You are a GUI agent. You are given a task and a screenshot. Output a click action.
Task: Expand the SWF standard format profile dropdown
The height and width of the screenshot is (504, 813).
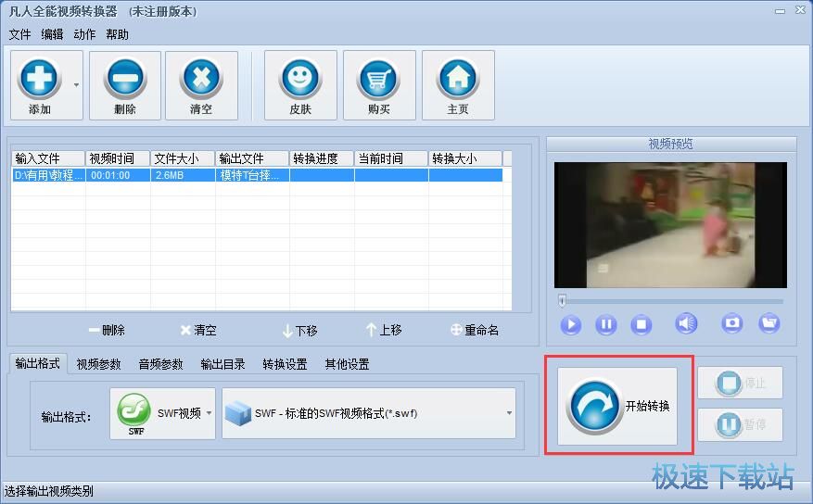(x=509, y=413)
